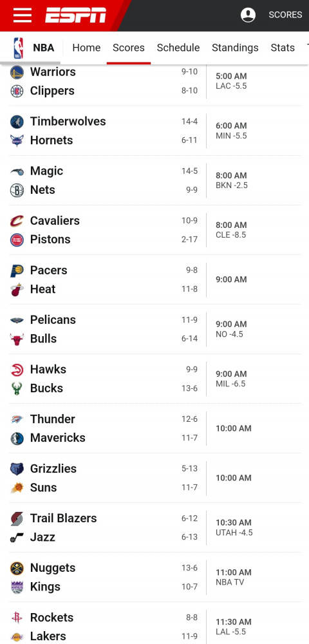Click the NBA league logo
Image resolution: width=309 pixels, height=644 pixels.
[x=18, y=48]
